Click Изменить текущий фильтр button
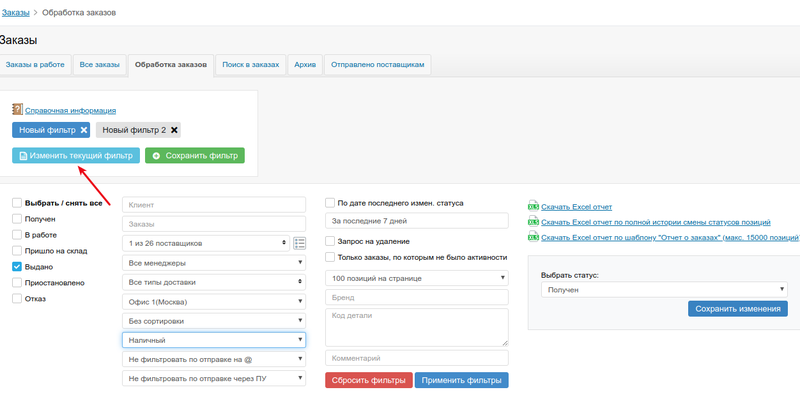Screen dimensions: 800x406 click(x=76, y=156)
